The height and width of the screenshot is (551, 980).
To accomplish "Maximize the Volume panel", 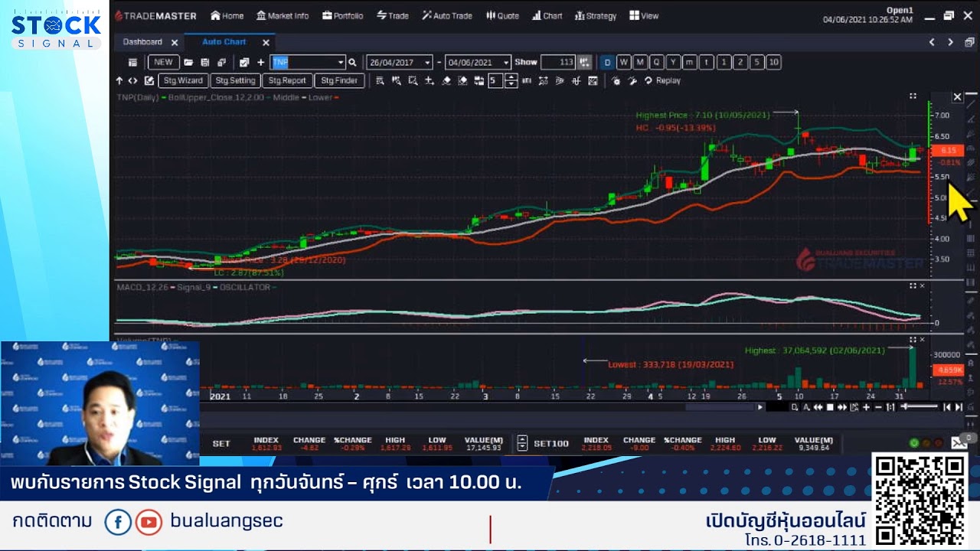I will 913,339.
